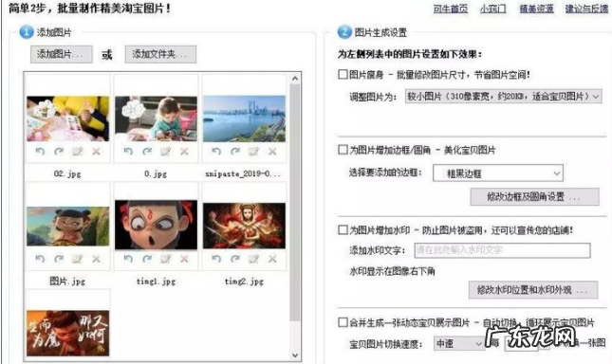Edit the snipaste_2019 image

[253, 152]
